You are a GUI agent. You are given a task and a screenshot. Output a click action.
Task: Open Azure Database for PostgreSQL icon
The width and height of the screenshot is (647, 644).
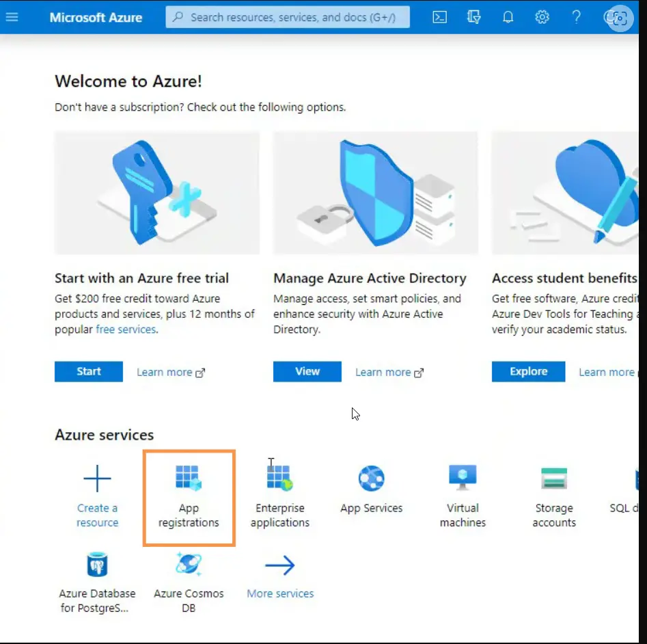(98, 564)
